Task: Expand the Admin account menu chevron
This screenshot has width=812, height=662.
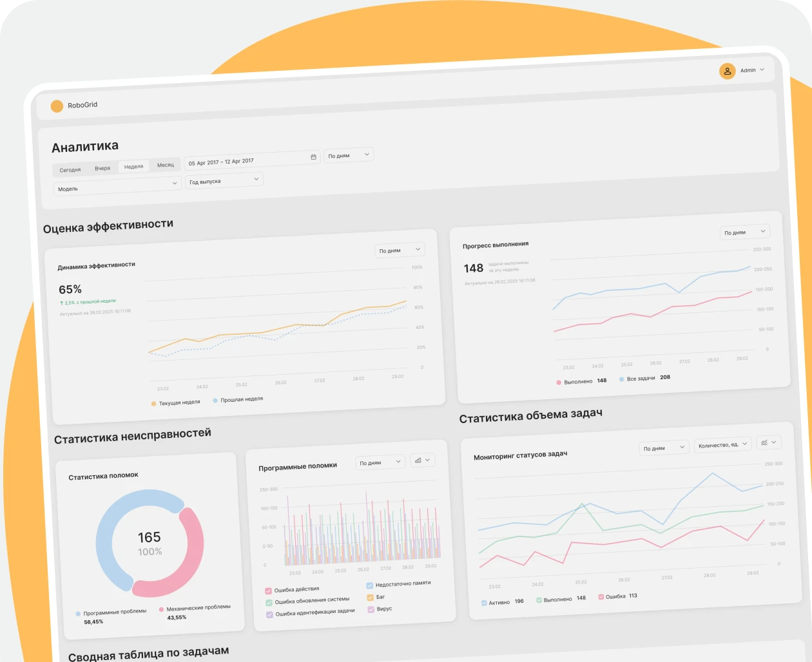Action: point(762,70)
